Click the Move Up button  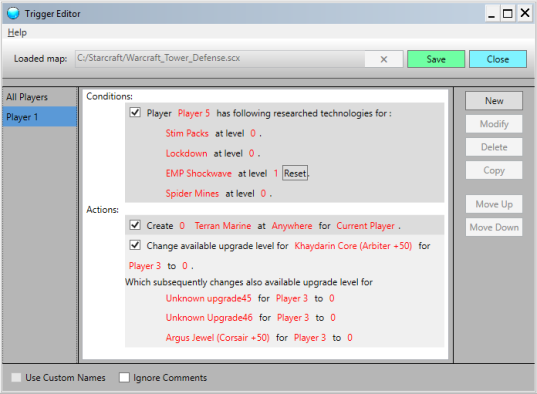pyautogui.click(x=494, y=204)
